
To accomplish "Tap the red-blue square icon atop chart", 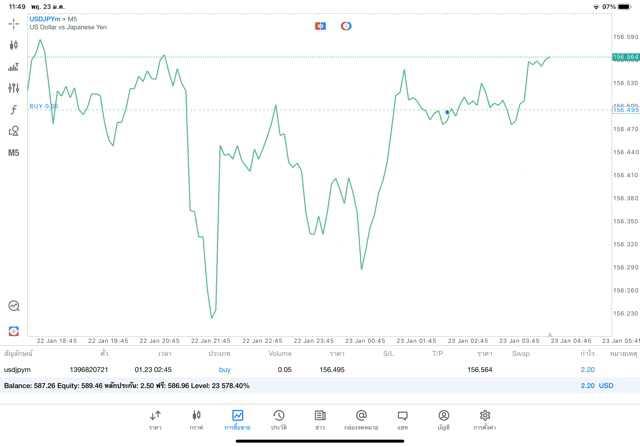I will point(320,25).
